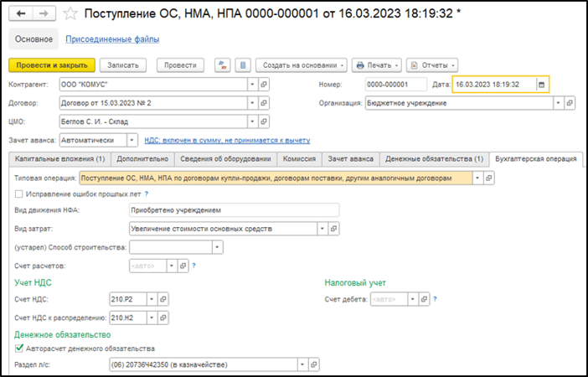Image resolution: width=588 pixels, height=377 pixels.
Task: Click the help question mark near Счет расчетов
Action: (x=194, y=266)
